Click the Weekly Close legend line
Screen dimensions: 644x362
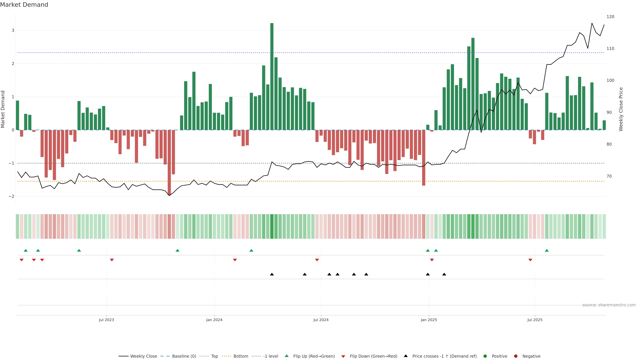click(123, 356)
